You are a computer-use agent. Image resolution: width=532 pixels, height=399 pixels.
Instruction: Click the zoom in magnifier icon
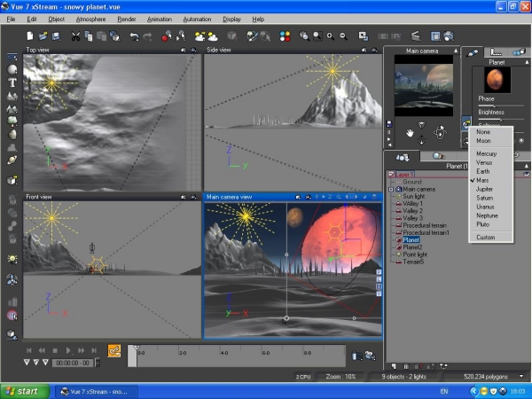(330, 36)
